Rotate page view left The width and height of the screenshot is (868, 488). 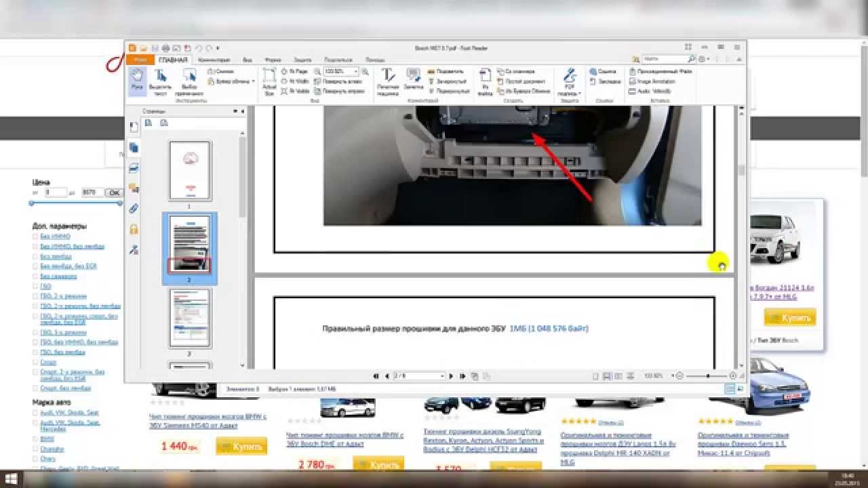(x=338, y=81)
